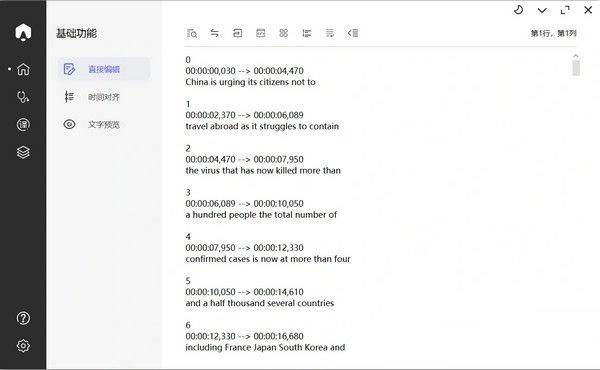Viewport: 600px width, 370px height.
Task: Click the four-circles grid toolbar icon
Action: coord(284,33)
